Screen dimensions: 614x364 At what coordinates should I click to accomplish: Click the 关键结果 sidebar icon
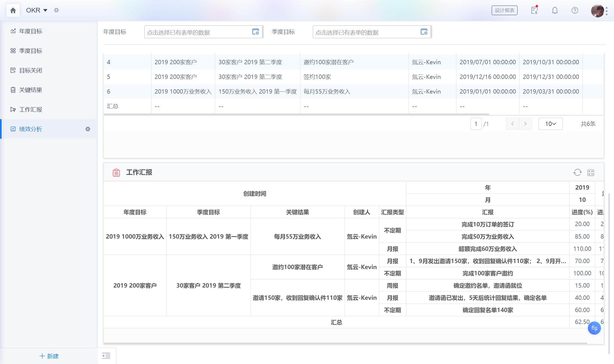[x=13, y=90]
